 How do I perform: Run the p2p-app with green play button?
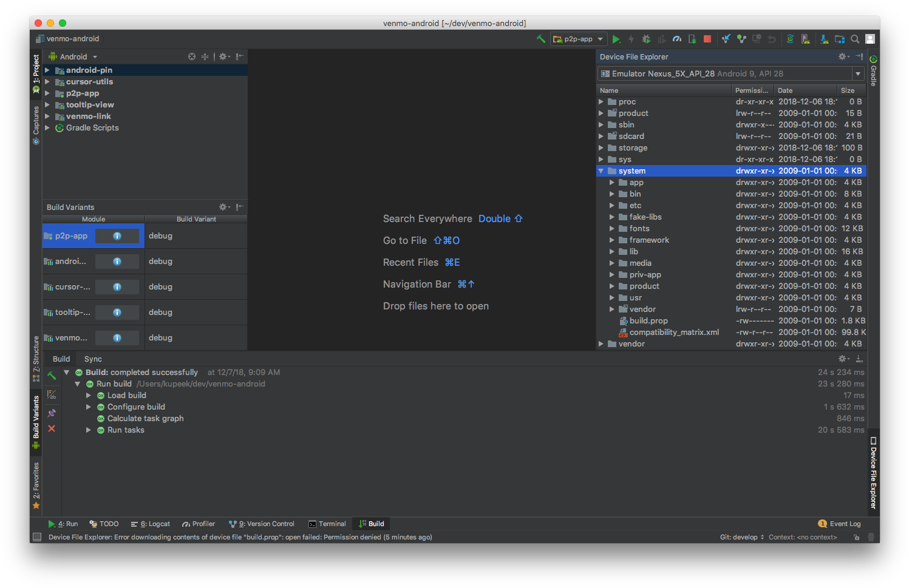pyautogui.click(x=616, y=39)
